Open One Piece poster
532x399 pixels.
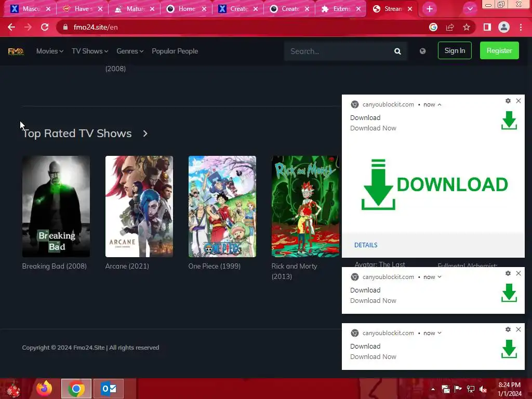click(222, 206)
